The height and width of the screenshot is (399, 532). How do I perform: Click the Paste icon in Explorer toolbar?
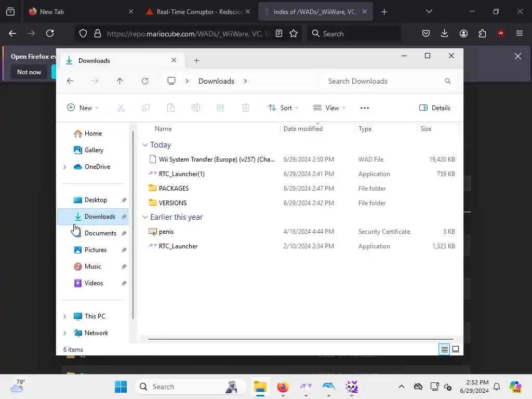point(170,108)
